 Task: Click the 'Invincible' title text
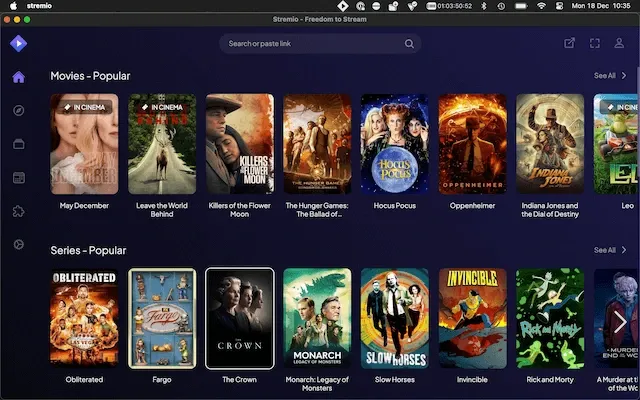pyautogui.click(x=472, y=380)
